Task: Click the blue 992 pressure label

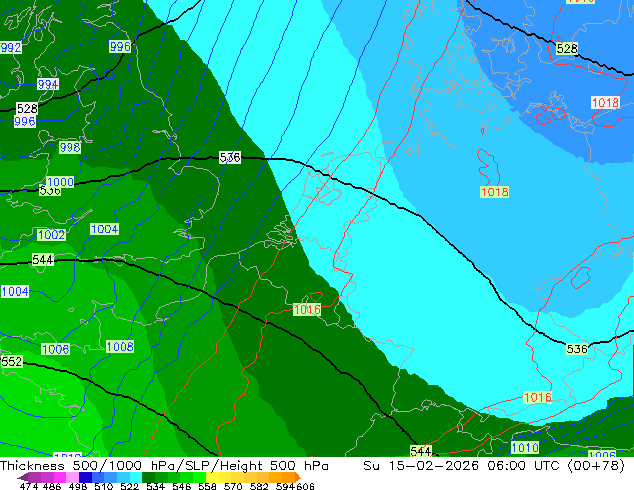Action: point(11,48)
